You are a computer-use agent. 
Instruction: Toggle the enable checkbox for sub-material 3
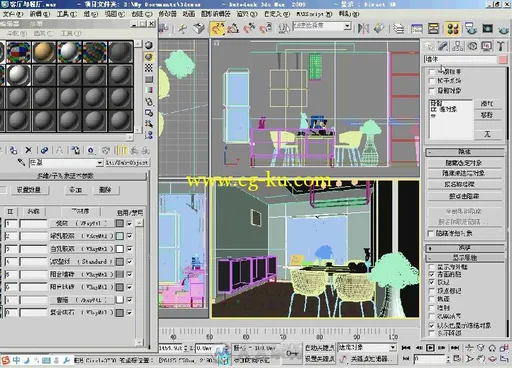(x=129, y=249)
